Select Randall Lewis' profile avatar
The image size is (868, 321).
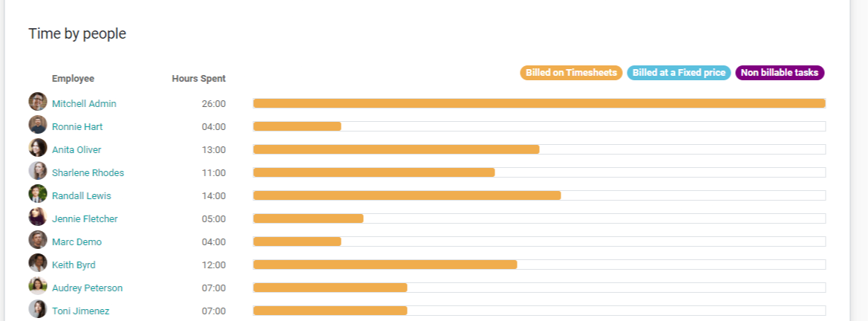click(38, 193)
